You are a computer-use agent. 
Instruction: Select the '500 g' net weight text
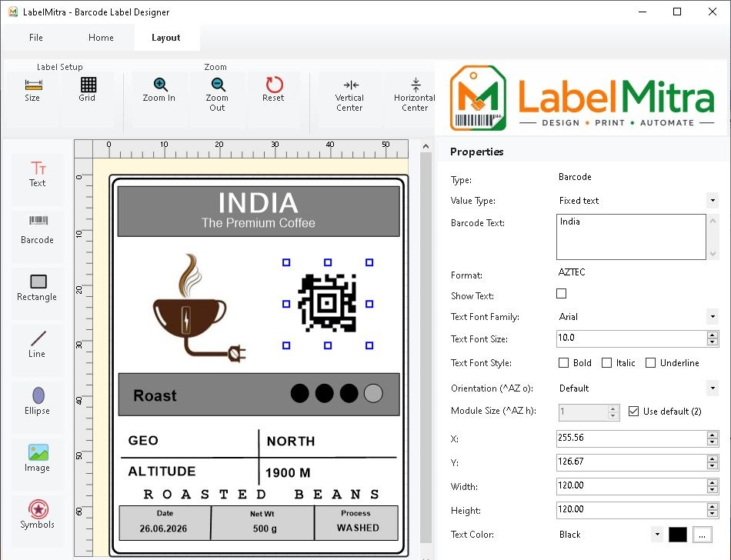pyautogui.click(x=265, y=528)
